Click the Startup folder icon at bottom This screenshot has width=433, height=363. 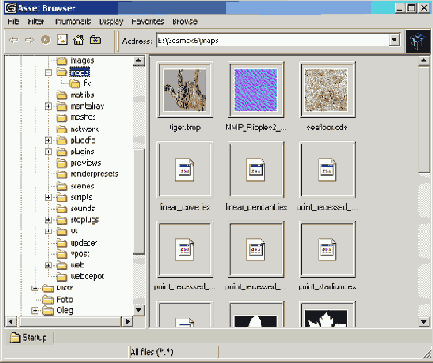(15, 338)
